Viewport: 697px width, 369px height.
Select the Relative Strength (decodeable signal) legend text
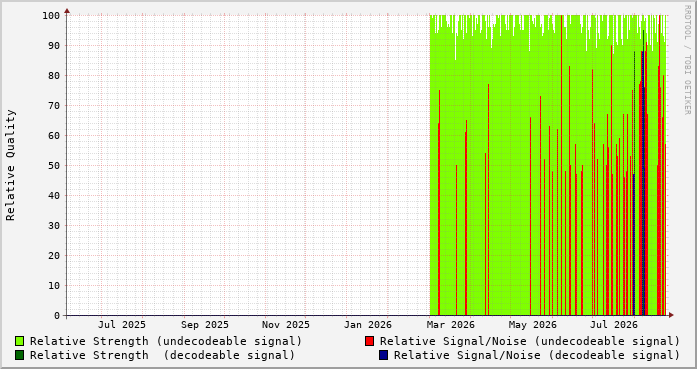[162, 355]
